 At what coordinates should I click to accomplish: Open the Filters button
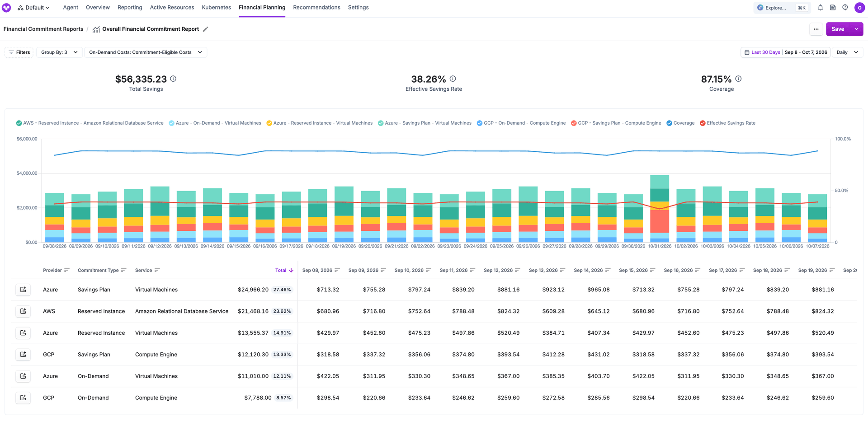tap(19, 52)
